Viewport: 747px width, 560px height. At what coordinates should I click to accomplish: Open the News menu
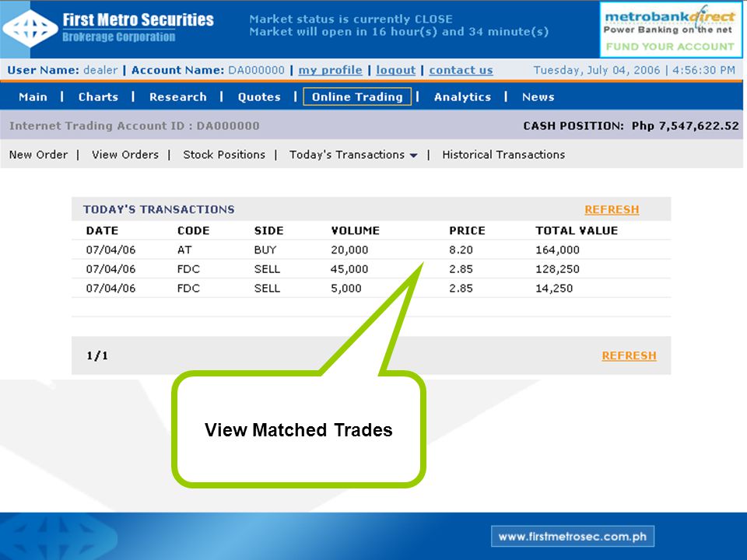pyautogui.click(x=538, y=96)
